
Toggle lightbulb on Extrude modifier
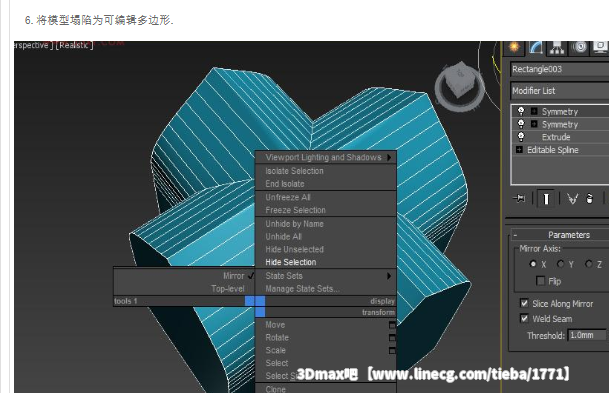tap(521, 137)
